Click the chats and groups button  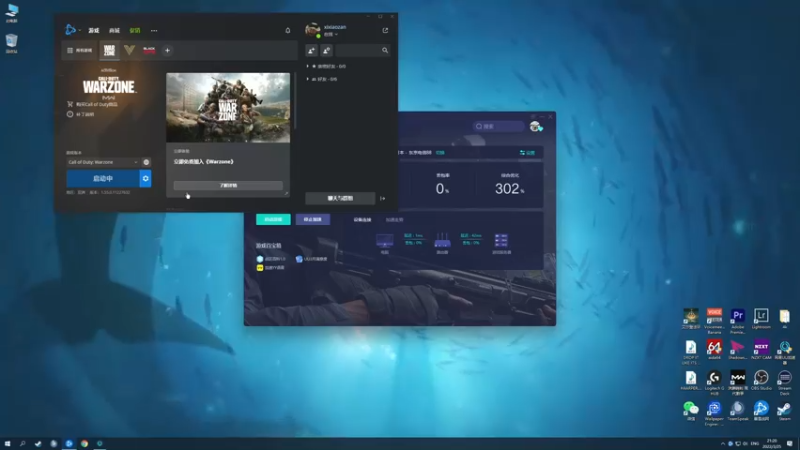click(x=340, y=198)
